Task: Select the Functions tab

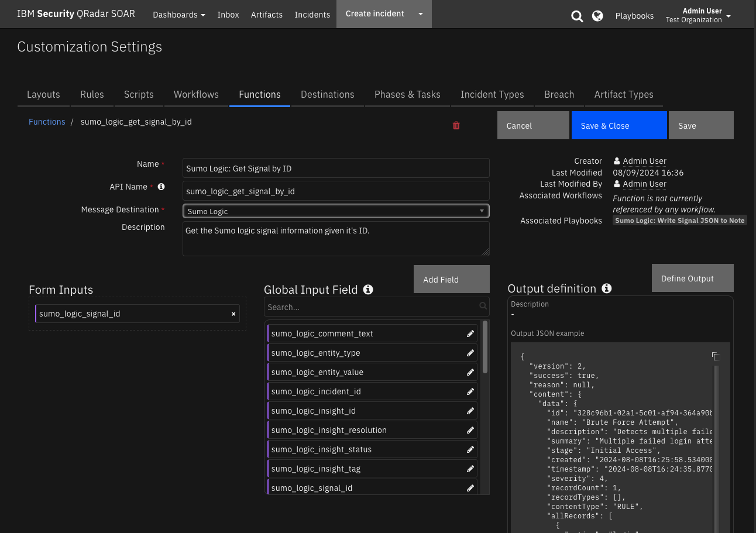Action: click(x=260, y=94)
